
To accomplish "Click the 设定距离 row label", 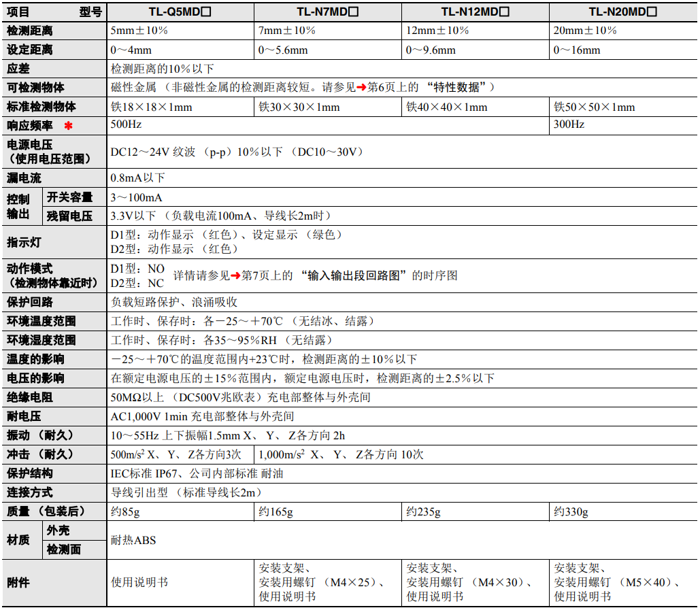I will point(30,50).
